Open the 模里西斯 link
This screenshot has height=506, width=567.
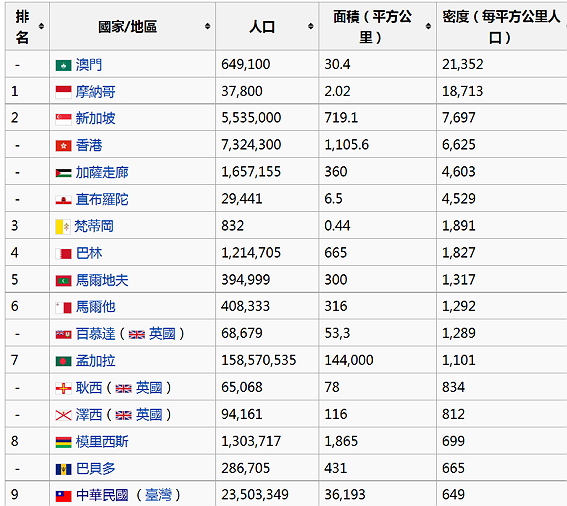(102, 442)
